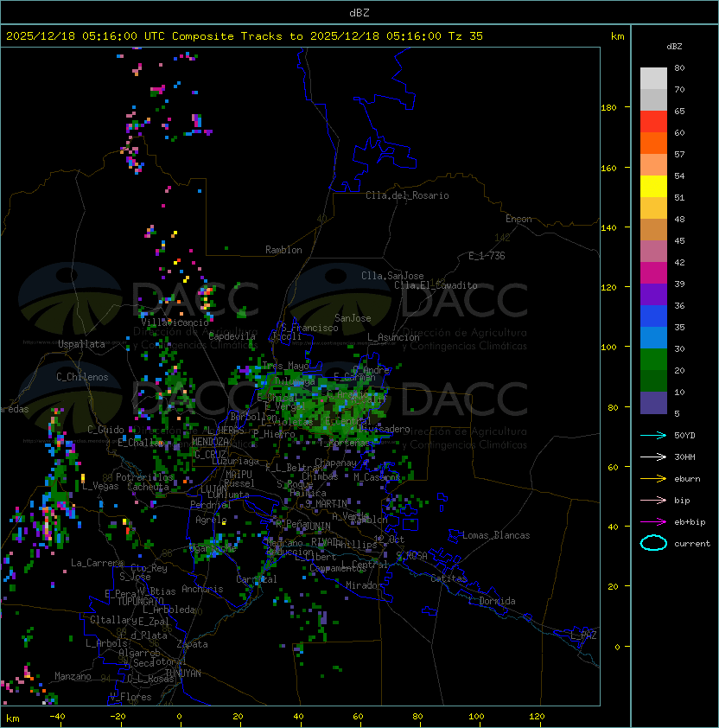Click the Uspallata map label
Image resolution: width=719 pixels, height=728 pixels.
tap(81, 344)
